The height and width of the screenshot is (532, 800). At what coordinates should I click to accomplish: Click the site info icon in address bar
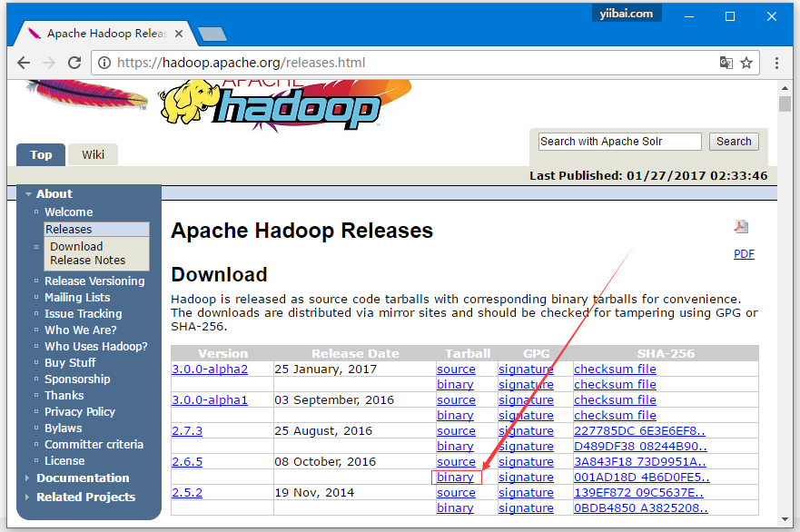pos(104,63)
